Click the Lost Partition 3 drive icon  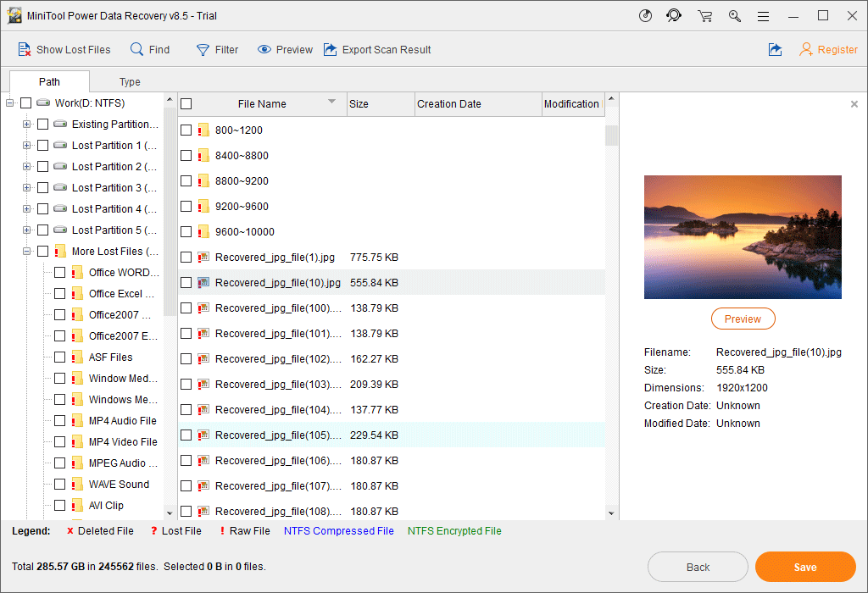(x=60, y=187)
